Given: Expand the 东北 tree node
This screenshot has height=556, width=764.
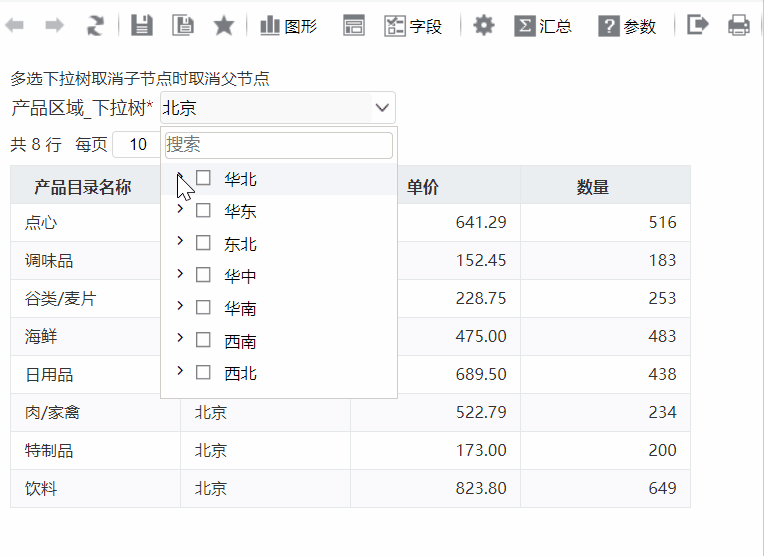Looking at the screenshot, I should (x=180, y=241).
